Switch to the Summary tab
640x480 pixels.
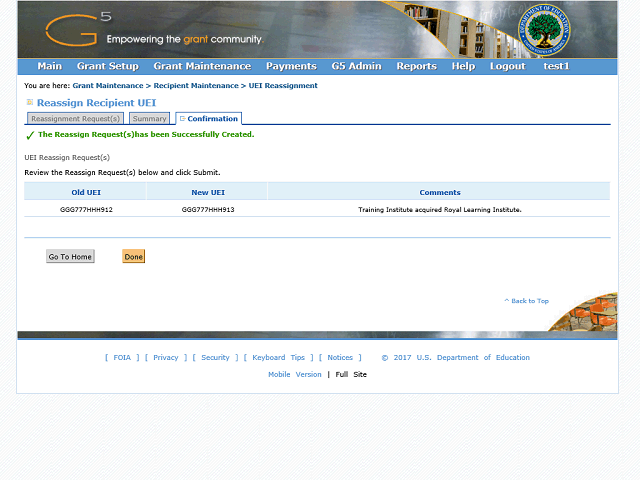coord(149,118)
